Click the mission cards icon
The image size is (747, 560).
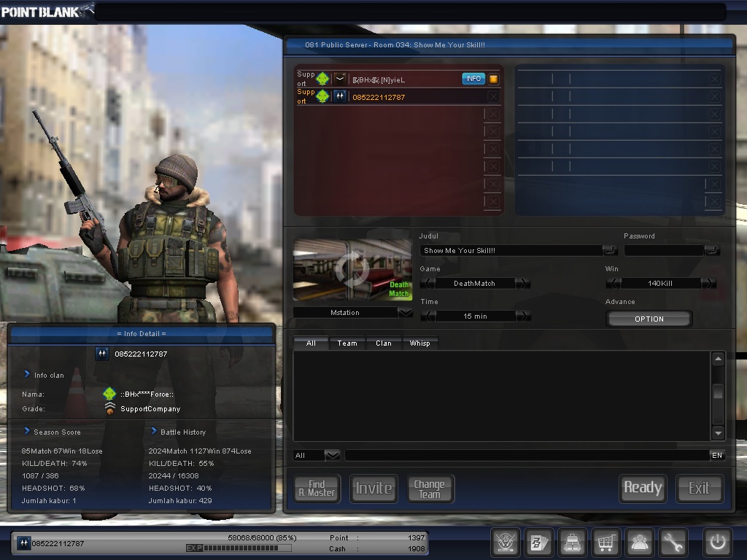click(x=539, y=542)
